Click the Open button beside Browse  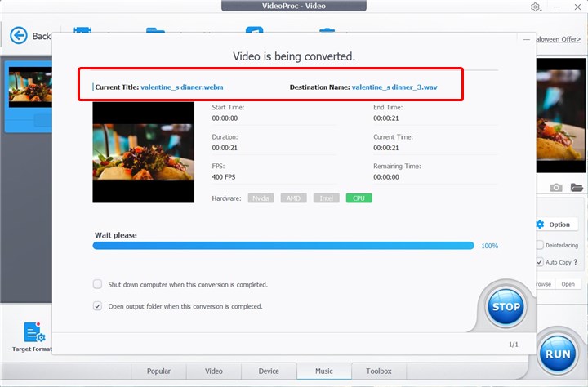[x=568, y=284]
